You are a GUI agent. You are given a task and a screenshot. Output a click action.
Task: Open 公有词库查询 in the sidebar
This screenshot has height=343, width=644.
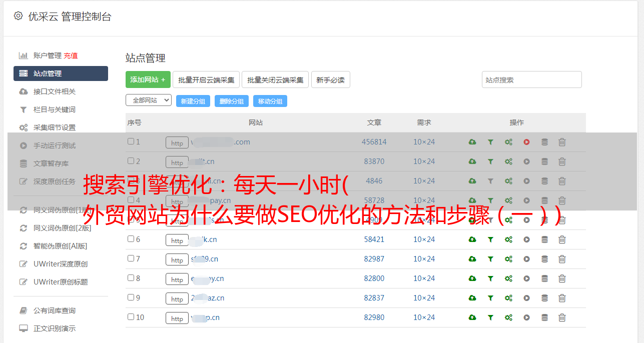(55, 310)
